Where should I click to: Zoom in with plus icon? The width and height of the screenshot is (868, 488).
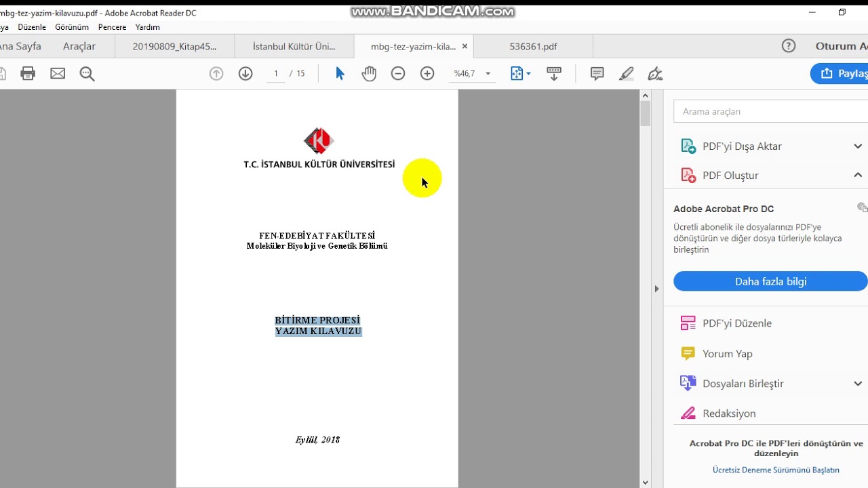[x=427, y=74]
